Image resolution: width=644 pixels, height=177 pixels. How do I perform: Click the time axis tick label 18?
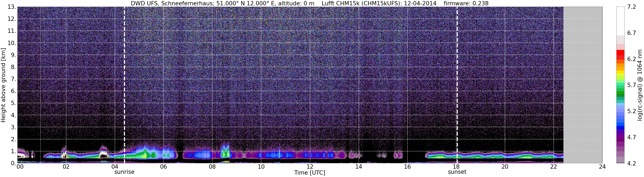456,167
